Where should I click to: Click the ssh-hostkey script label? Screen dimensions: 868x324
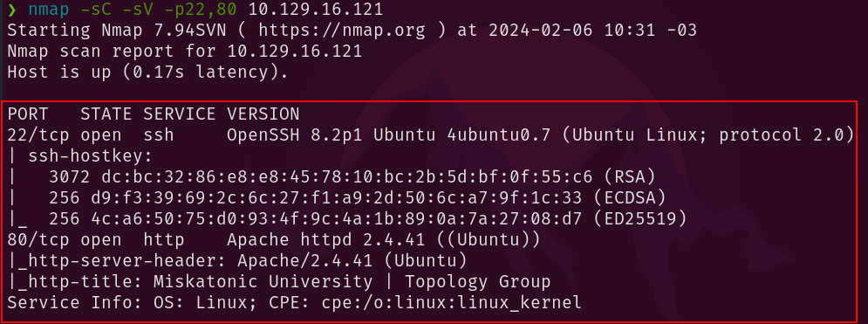pyautogui.click(x=90, y=156)
